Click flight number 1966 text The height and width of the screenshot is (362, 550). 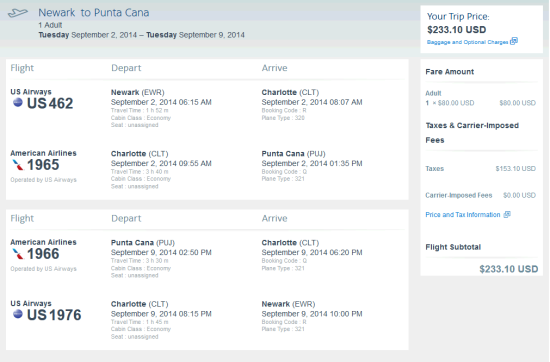coord(43,254)
